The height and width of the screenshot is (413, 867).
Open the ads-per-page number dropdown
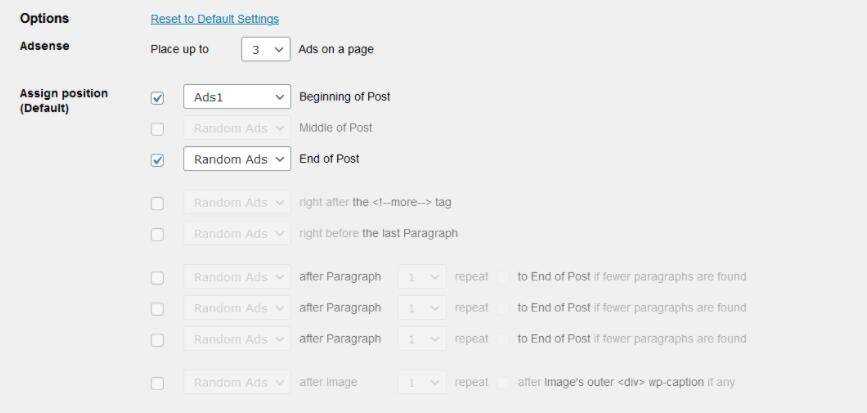265,49
